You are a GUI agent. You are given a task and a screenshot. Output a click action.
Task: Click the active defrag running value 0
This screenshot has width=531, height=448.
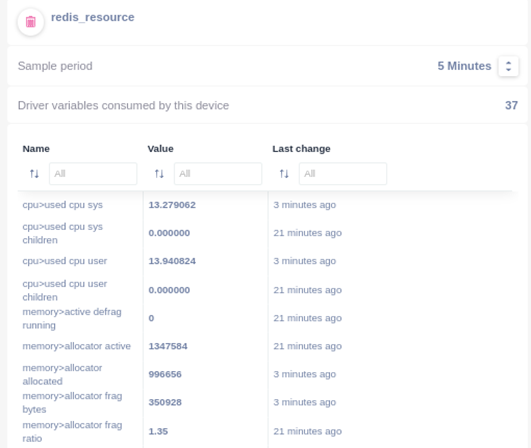click(151, 318)
